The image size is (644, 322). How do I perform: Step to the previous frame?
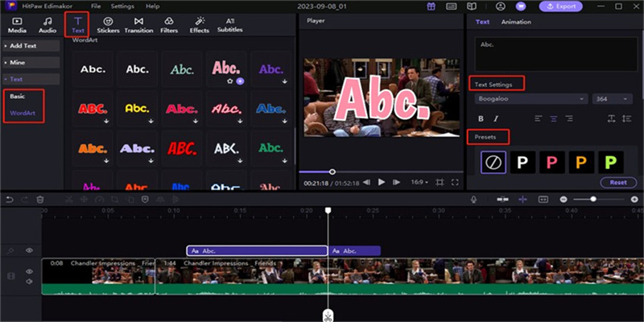tap(366, 183)
